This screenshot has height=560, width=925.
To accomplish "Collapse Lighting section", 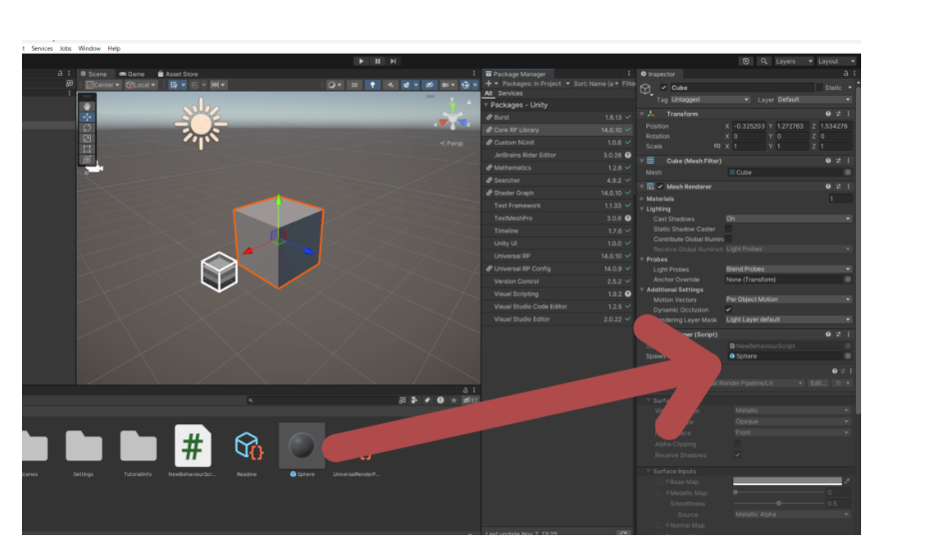I will pyautogui.click(x=642, y=210).
